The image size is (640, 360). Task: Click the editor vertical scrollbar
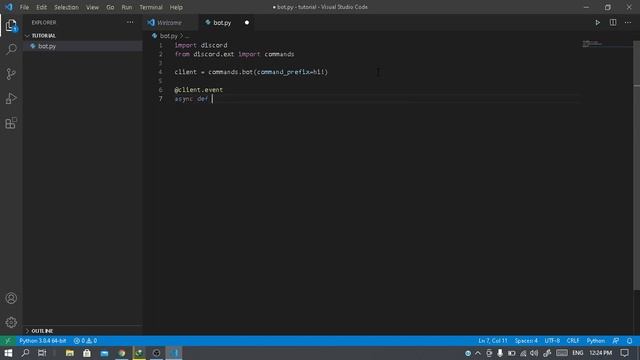pos(636,165)
